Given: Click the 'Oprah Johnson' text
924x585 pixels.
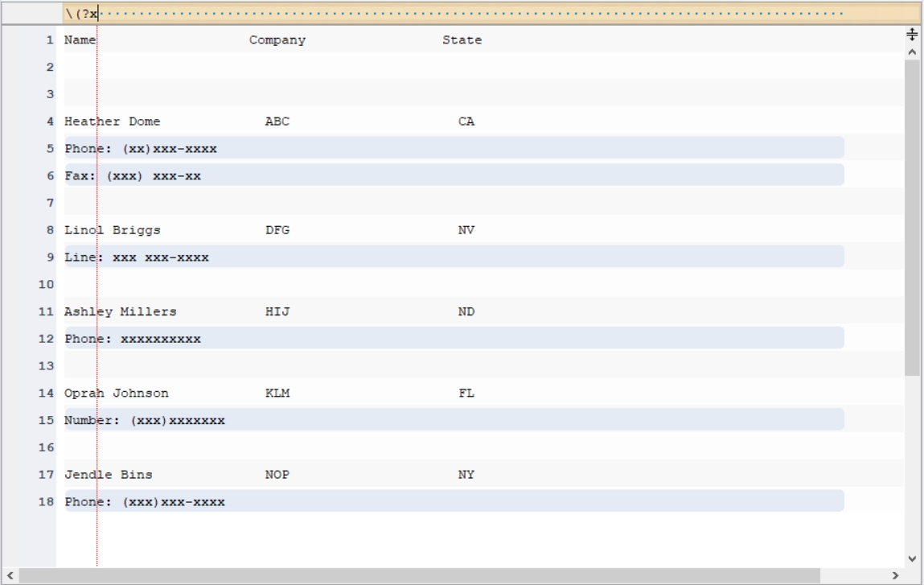Looking at the screenshot, I should tap(116, 393).
